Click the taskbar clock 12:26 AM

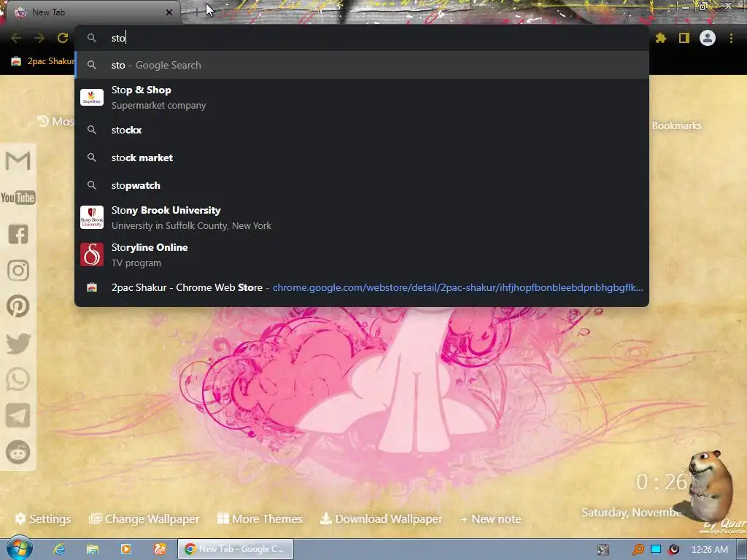tap(709, 550)
